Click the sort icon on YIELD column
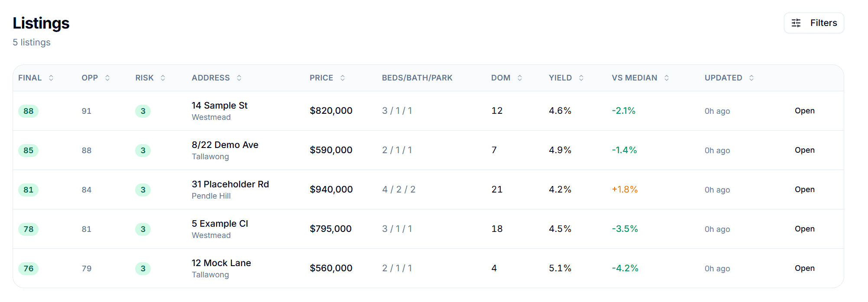Image resolution: width=868 pixels, height=302 pixels. 581,78
